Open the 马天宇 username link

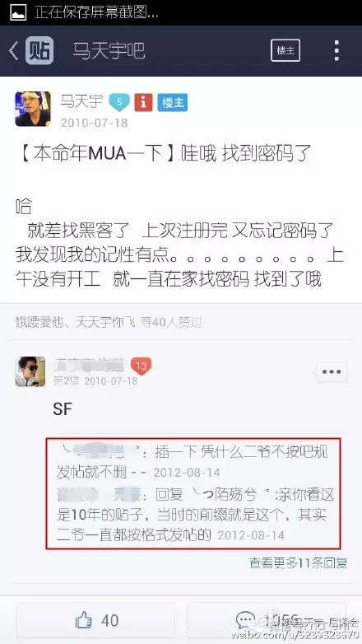(81, 101)
